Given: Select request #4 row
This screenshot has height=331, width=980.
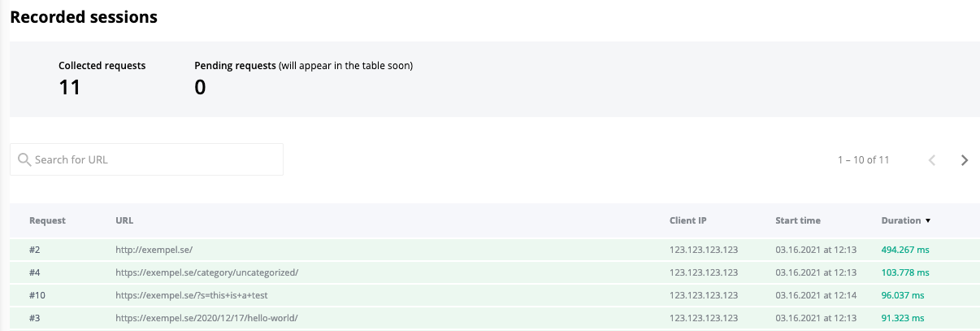Looking at the screenshot, I should pos(35,272).
